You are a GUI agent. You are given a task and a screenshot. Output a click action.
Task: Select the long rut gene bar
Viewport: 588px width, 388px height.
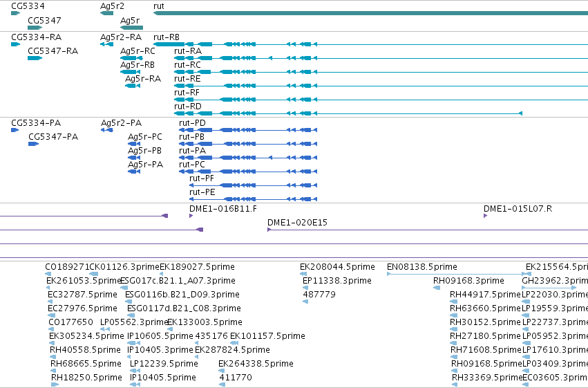point(370,13)
